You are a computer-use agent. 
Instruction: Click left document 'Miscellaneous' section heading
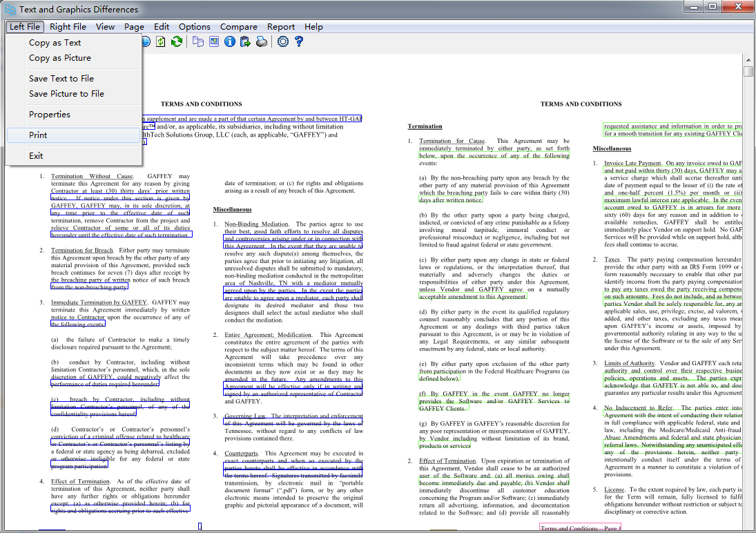click(x=233, y=209)
